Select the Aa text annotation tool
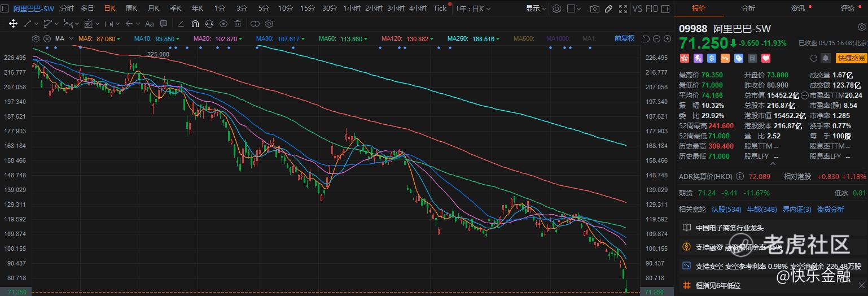The width and height of the screenshot is (868, 296). (149, 24)
